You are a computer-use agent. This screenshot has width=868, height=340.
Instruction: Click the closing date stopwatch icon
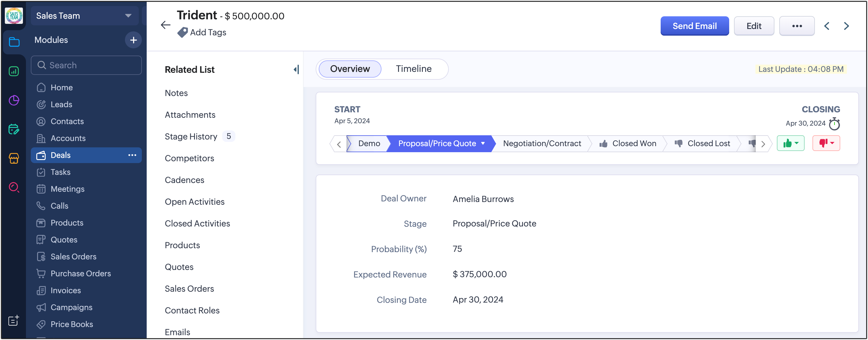point(834,124)
